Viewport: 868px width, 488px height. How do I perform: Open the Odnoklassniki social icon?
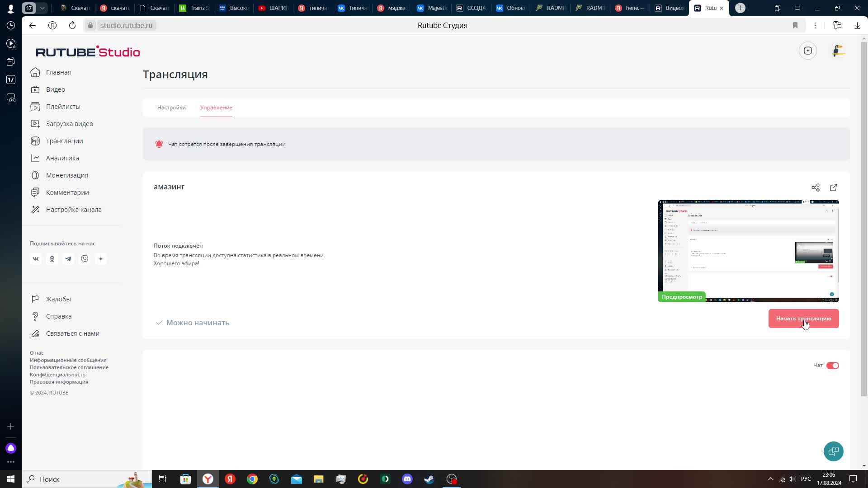point(52,259)
